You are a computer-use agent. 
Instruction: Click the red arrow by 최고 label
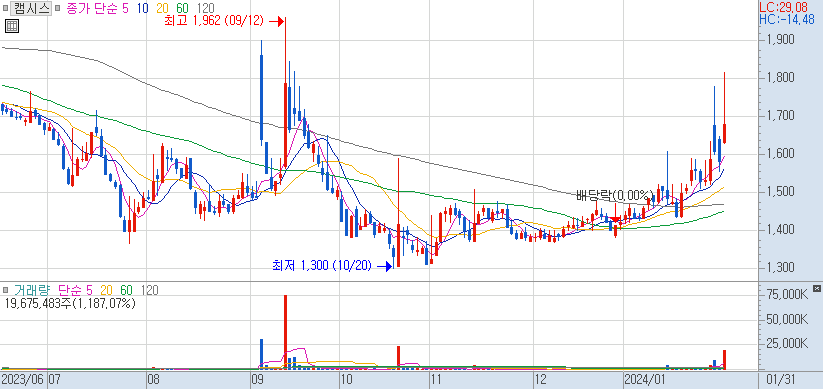click(277, 22)
